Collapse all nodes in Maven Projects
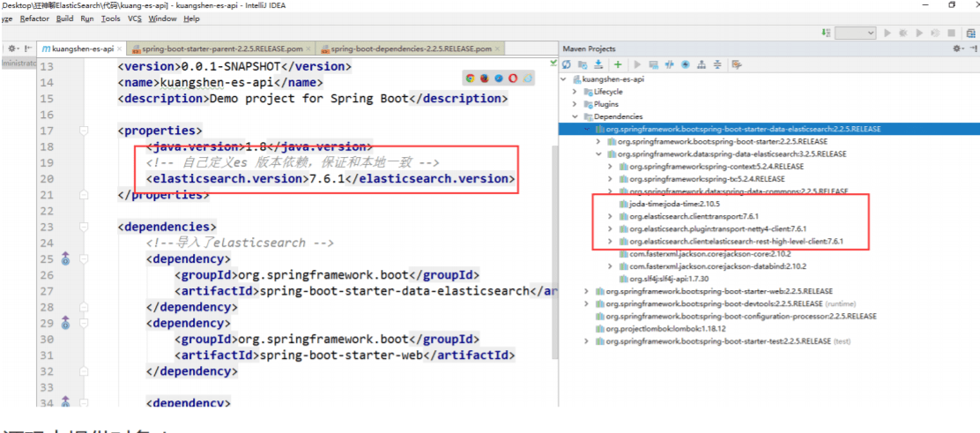The image size is (980, 433). pos(717,64)
